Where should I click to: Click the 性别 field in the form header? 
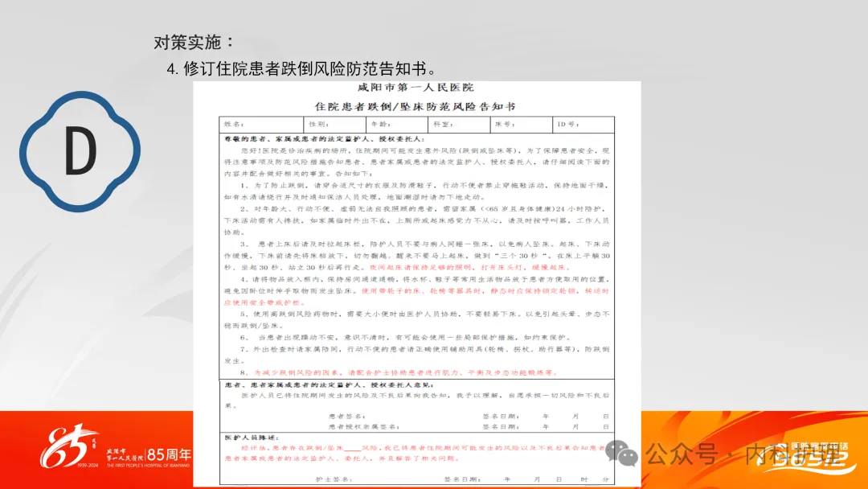pos(335,125)
